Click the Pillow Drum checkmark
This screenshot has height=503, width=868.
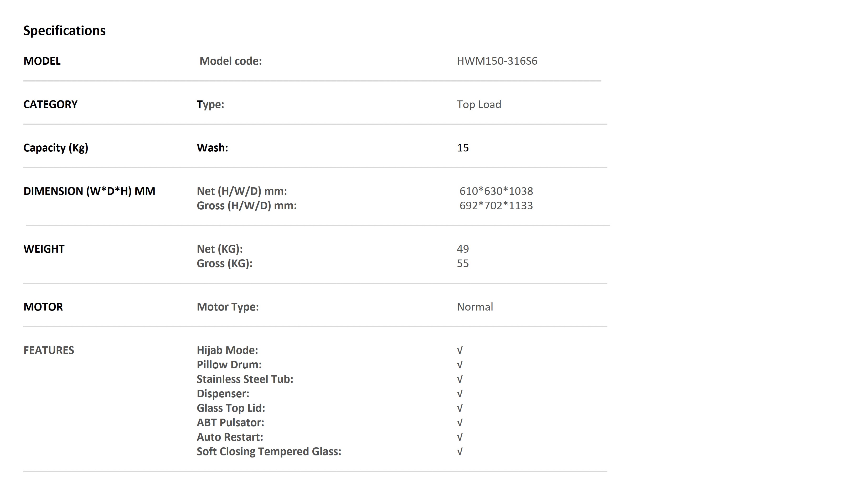[x=459, y=365]
